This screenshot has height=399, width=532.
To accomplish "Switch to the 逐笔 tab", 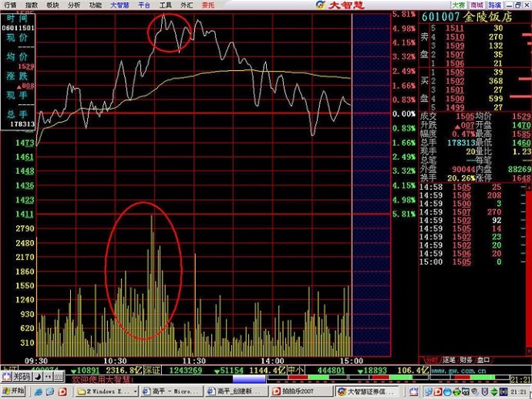I will 449,360.
